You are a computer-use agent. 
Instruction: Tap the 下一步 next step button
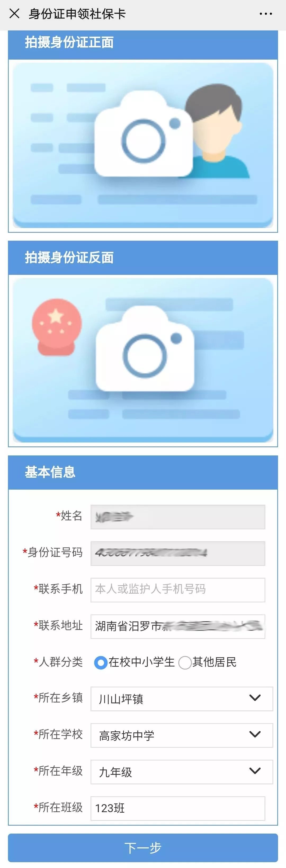(x=143, y=848)
